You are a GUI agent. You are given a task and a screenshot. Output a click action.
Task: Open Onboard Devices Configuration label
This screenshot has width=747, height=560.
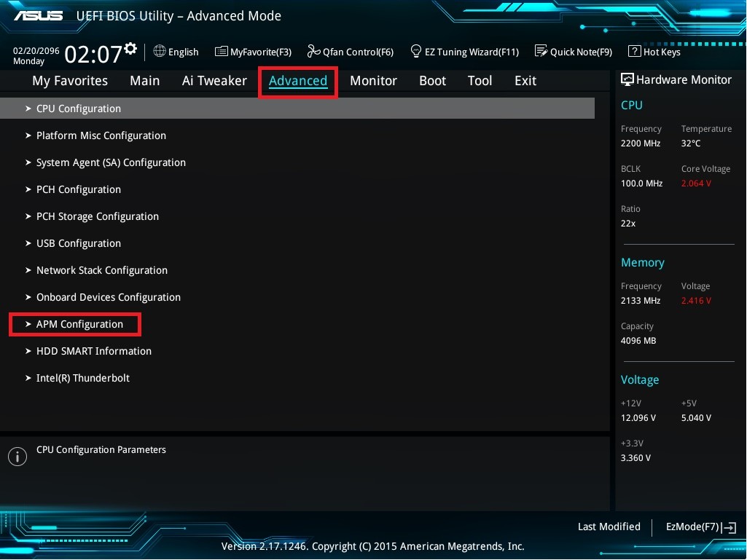[109, 297]
